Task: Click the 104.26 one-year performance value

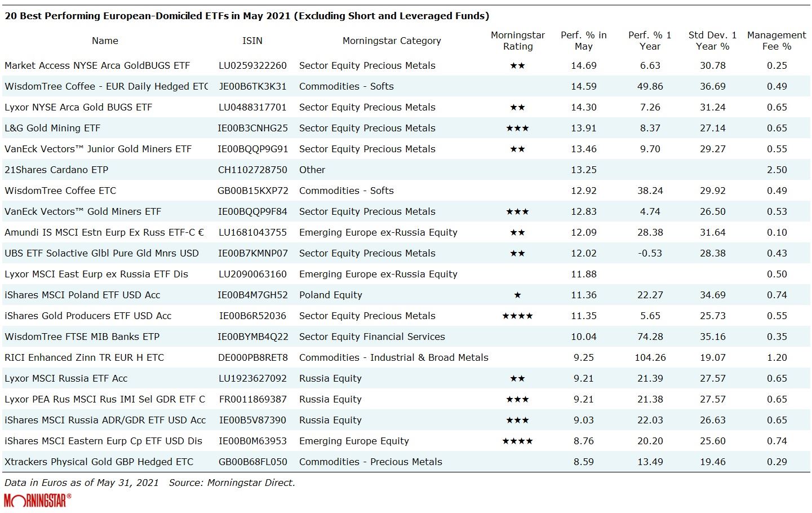Action: [650, 357]
